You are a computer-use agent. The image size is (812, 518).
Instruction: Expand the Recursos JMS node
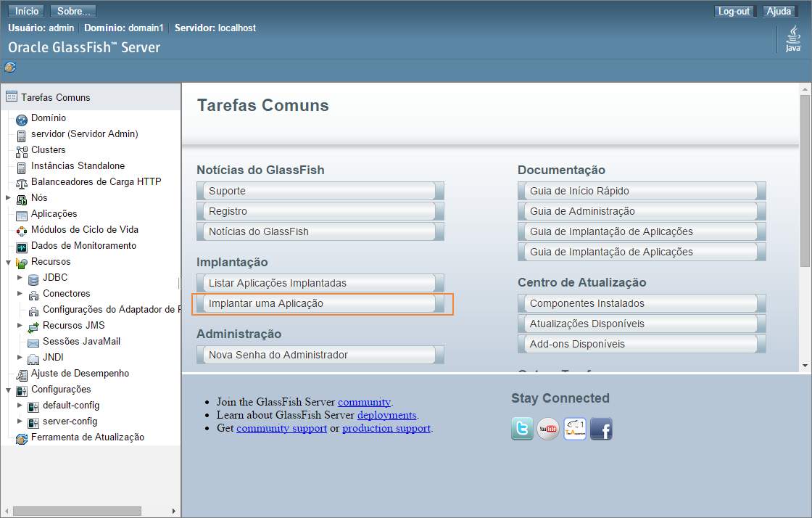(20, 325)
